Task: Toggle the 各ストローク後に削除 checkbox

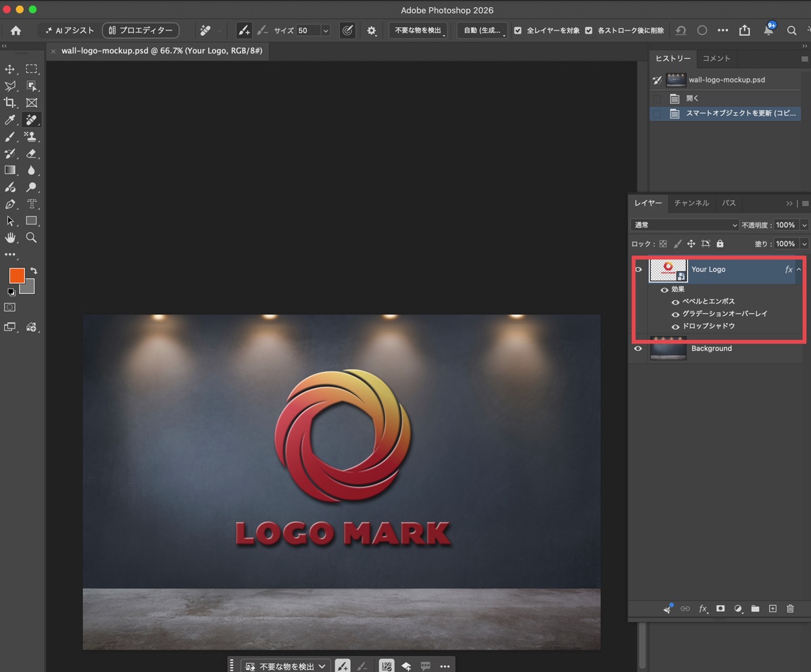Action: [x=589, y=30]
